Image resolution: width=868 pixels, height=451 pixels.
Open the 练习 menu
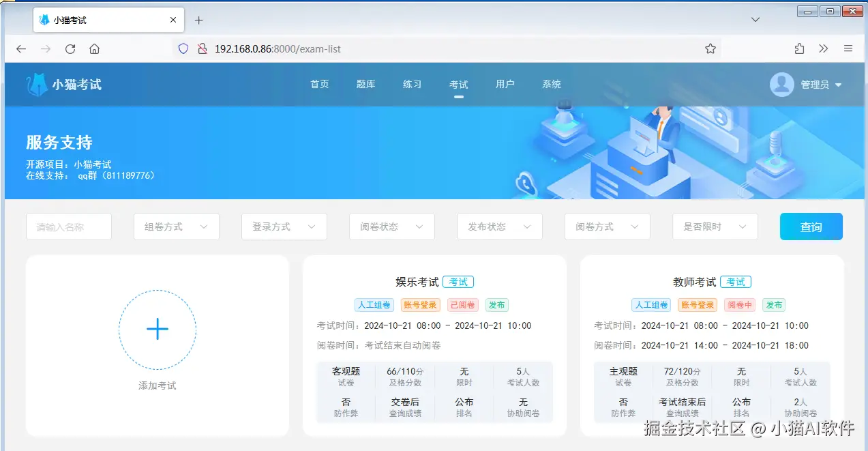tap(413, 84)
